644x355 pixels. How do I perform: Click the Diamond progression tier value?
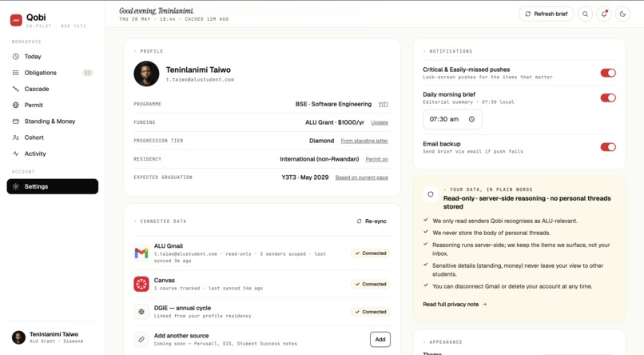click(321, 141)
